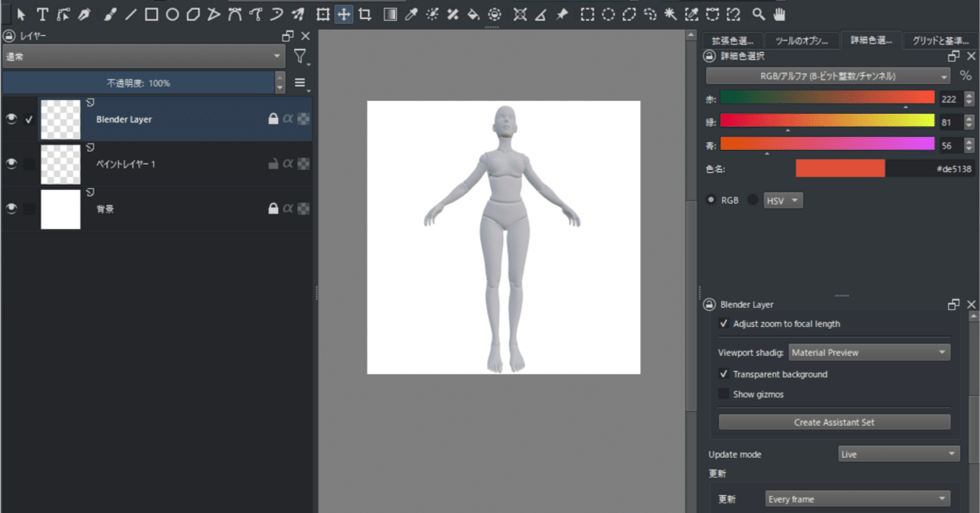980x513 pixels.
Task: Disable Transparent background
Action: pyautogui.click(x=724, y=374)
